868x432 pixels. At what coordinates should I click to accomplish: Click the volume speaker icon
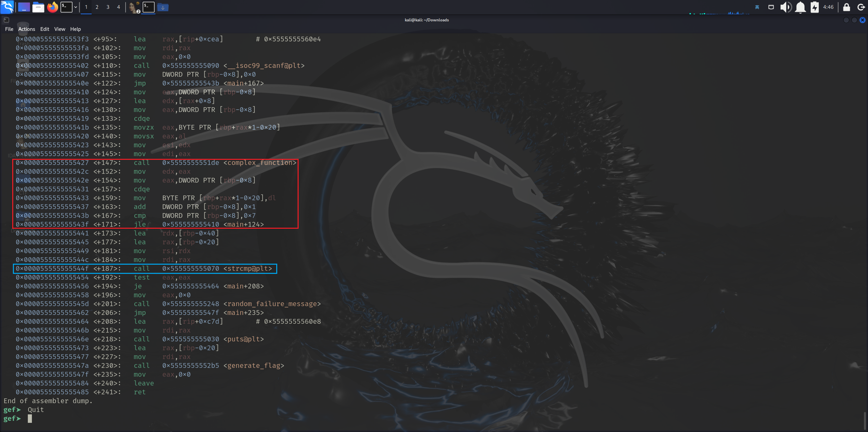pos(786,7)
